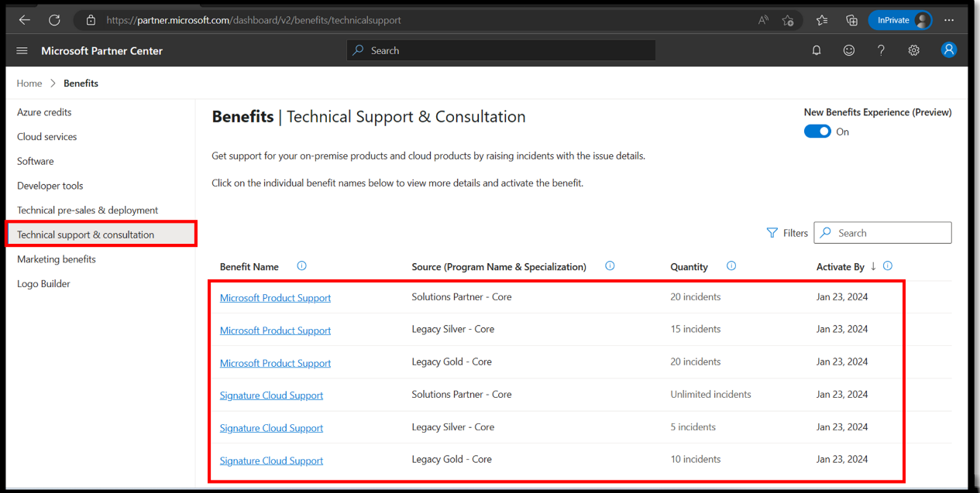
Task: Reload the page with refresh icon
Action: pyautogui.click(x=54, y=20)
